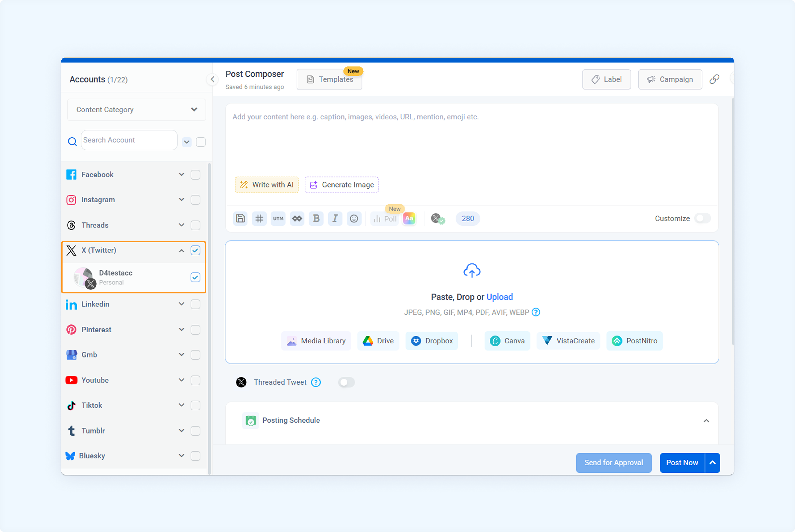The width and height of the screenshot is (795, 532).
Task: Turn on the Customize toggle
Action: pyautogui.click(x=702, y=218)
